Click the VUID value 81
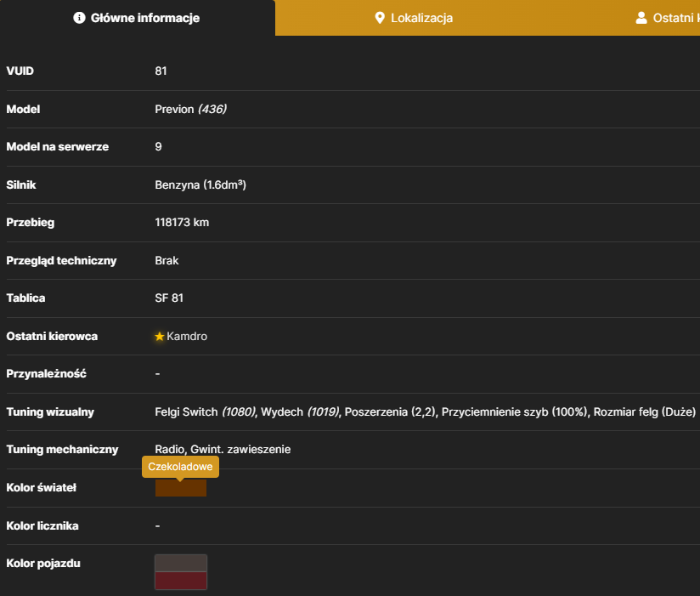The height and width of the screenshot is (596, 700). click(x=161, y=71)
